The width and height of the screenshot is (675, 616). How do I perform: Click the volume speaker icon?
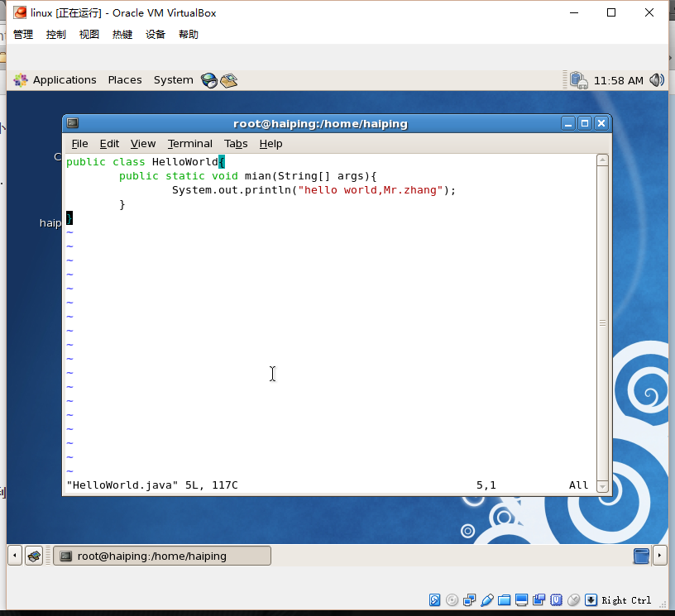point(657,80)
